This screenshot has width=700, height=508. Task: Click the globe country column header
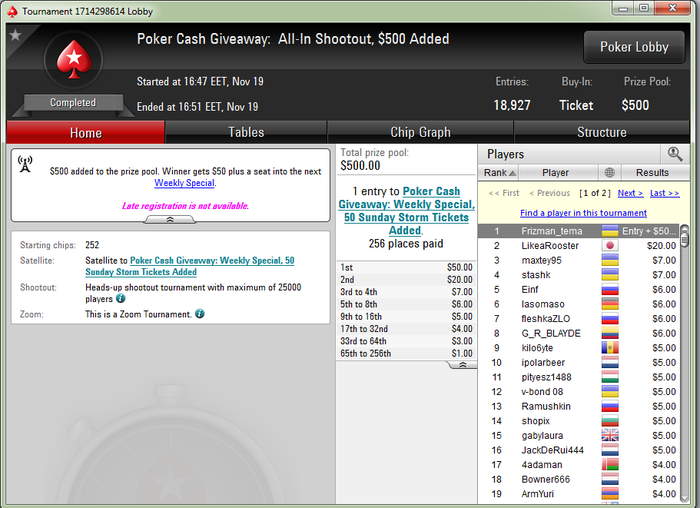(609, 172)
